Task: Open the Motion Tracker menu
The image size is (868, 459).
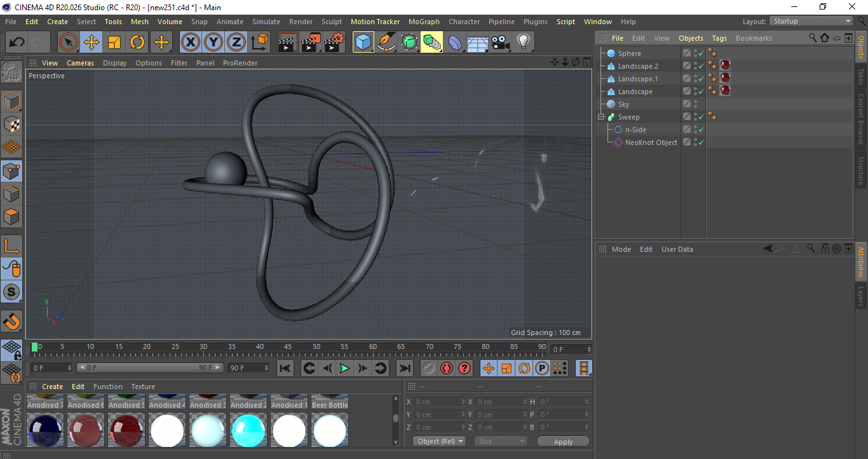Action: (x=375, y=22)
